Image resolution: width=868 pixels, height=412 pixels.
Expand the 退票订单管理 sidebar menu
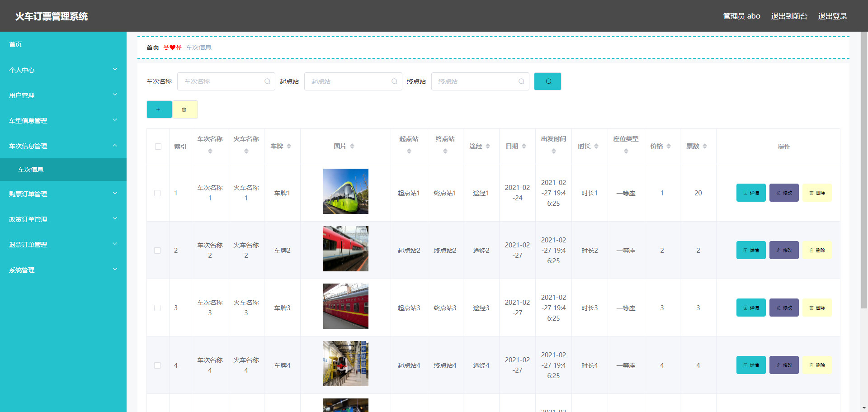(x=63, y=245)
